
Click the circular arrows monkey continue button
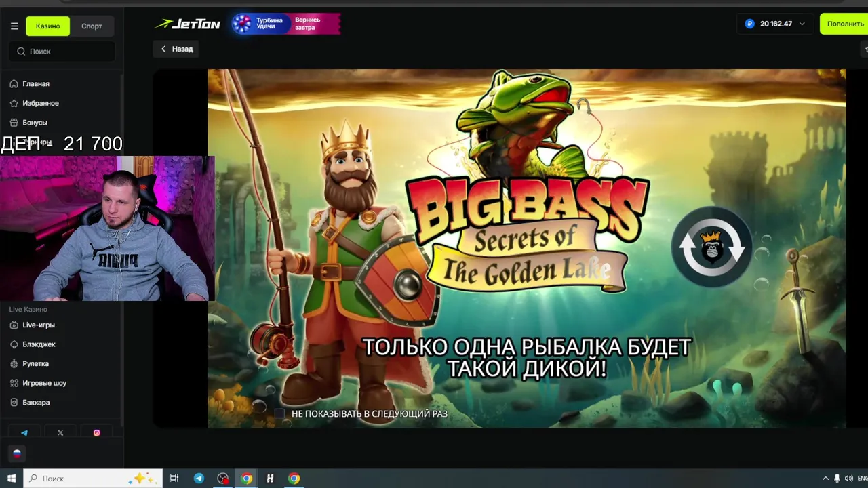712,247
